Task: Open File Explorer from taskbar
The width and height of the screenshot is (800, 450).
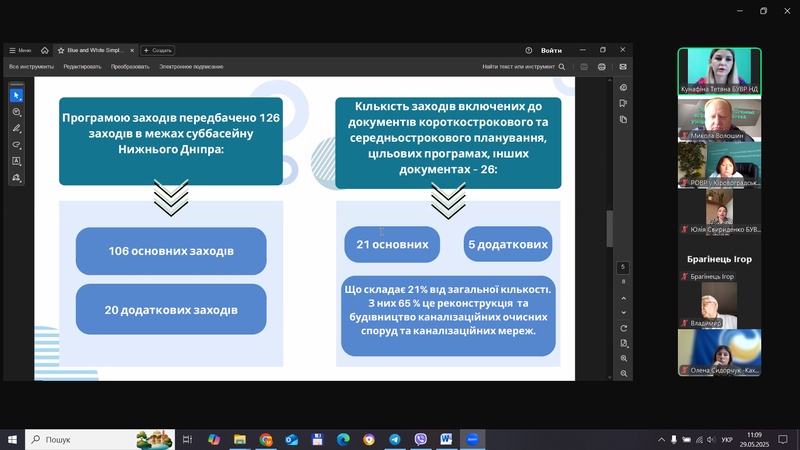Action: click(x=240, y=439)
